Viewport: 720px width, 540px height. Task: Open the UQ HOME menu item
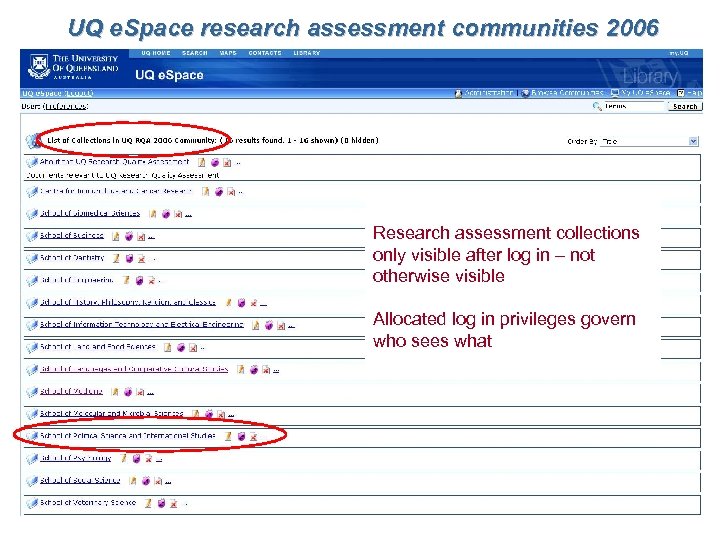point(156,53)
